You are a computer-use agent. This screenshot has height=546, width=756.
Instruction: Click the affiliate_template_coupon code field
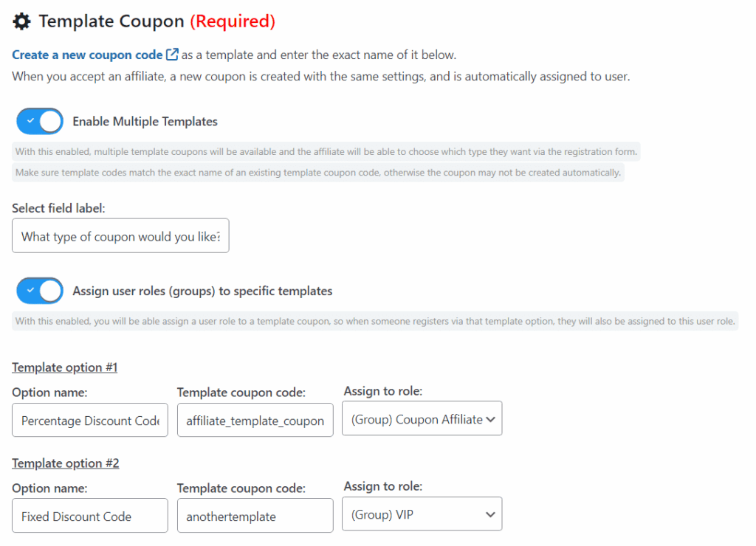(x=255, y=421)
